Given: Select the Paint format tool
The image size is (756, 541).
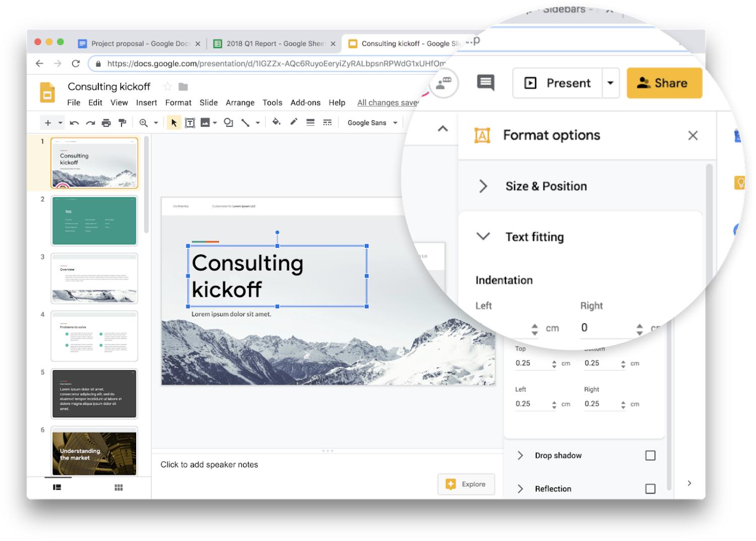Looking at the screenshot, I should pyautogui.click(x=122, y=123).
